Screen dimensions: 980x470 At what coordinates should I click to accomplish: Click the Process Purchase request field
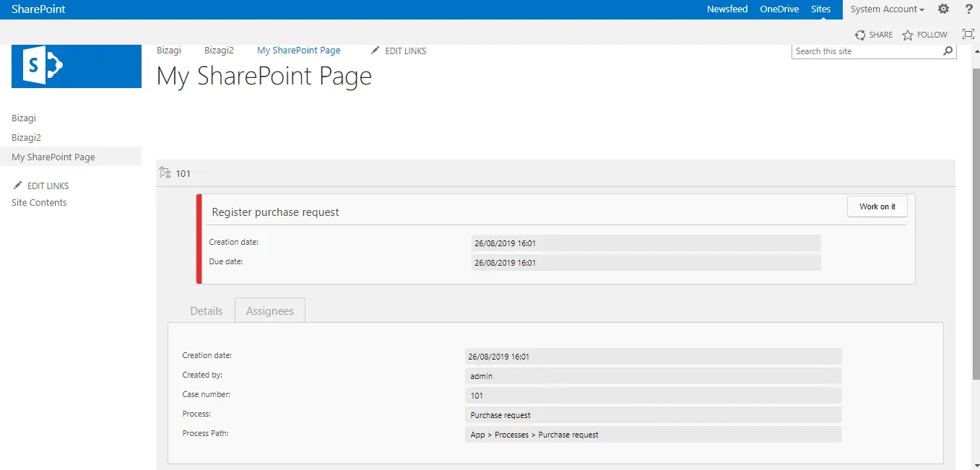[654, 415]
